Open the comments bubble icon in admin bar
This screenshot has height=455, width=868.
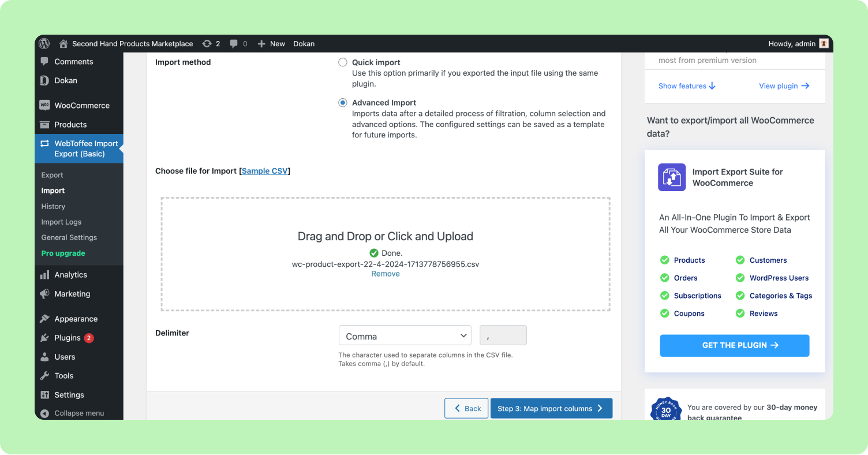point(233,43)
